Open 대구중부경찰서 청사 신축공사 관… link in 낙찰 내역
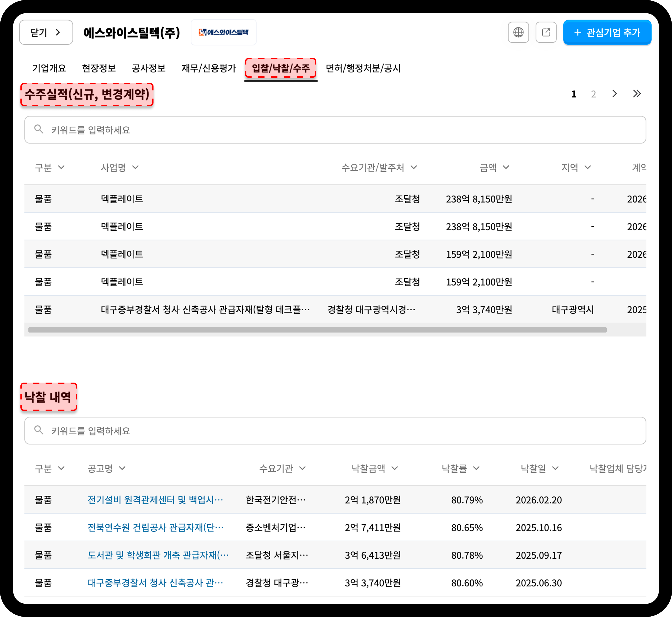The image size is (672, 617). click(155, 583)
